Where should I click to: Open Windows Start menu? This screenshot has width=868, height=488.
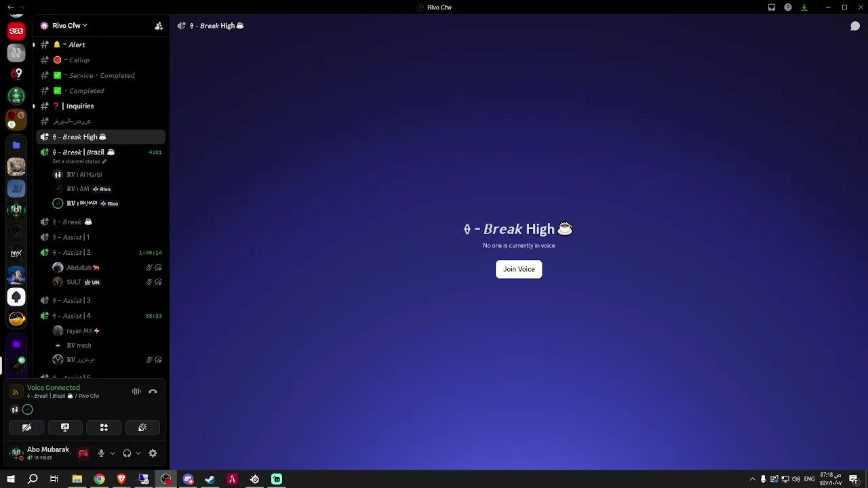[x=10, y=479]
